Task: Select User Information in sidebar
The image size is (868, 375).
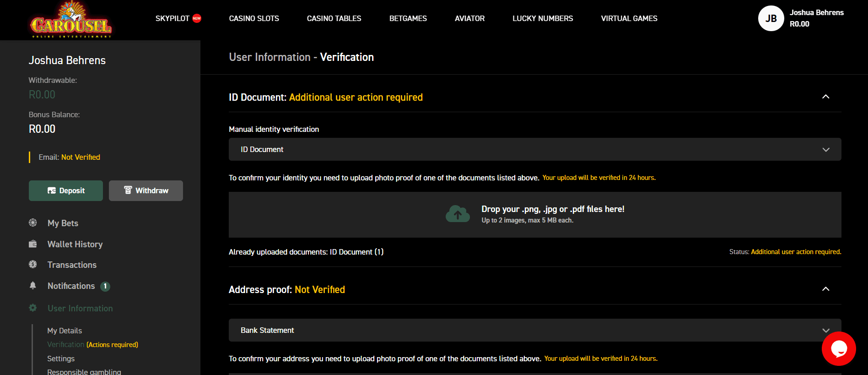Action: 80,308
